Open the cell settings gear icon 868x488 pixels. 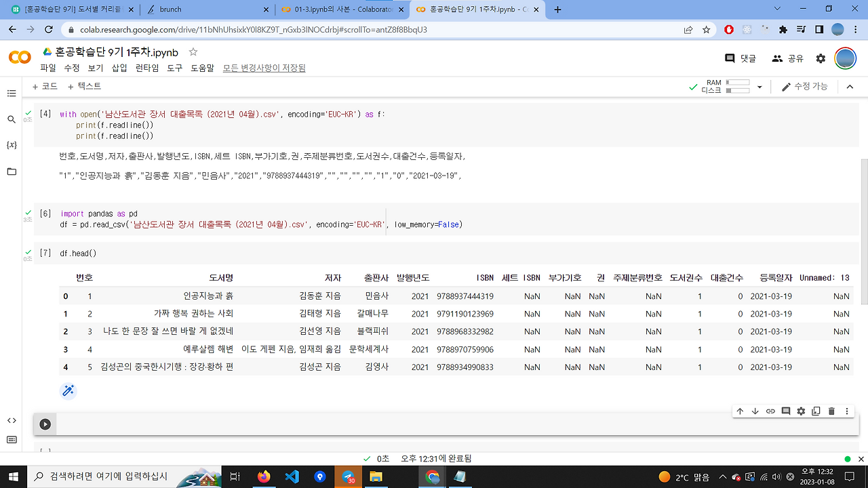[x=801, y=411]
